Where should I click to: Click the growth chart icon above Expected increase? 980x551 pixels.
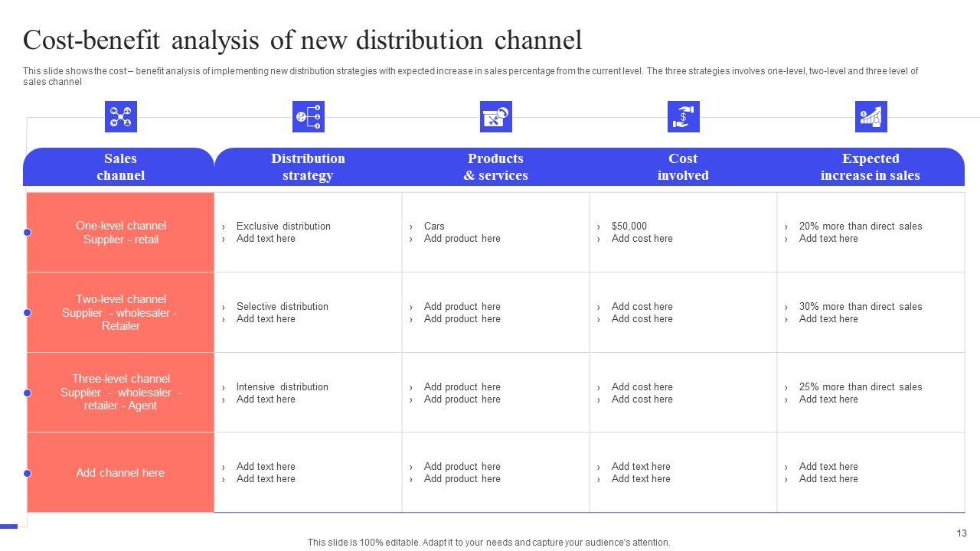(x=871, y=117)
